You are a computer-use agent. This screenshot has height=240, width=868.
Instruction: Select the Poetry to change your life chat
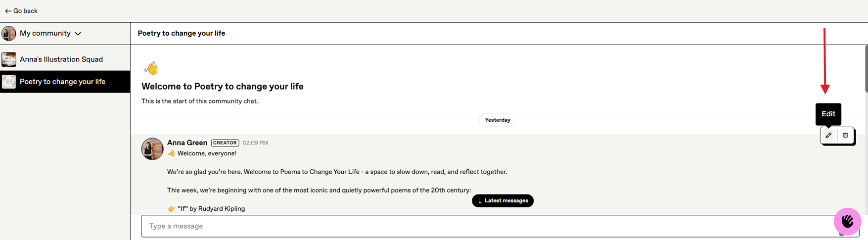[62, 82]
